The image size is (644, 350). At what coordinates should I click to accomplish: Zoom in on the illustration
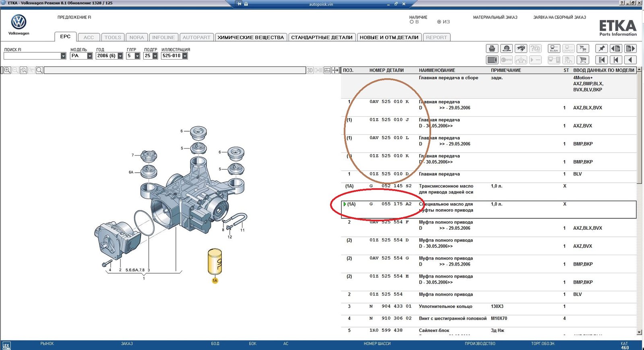7,70
